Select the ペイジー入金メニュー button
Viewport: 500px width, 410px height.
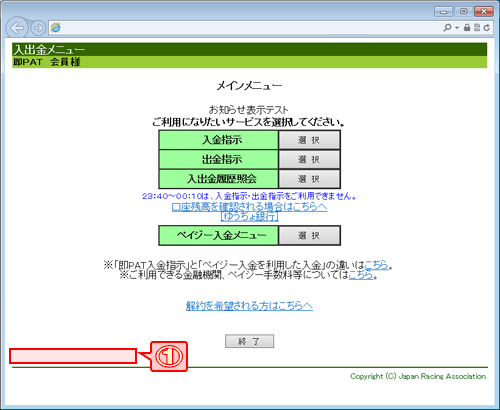click(309, 236)
